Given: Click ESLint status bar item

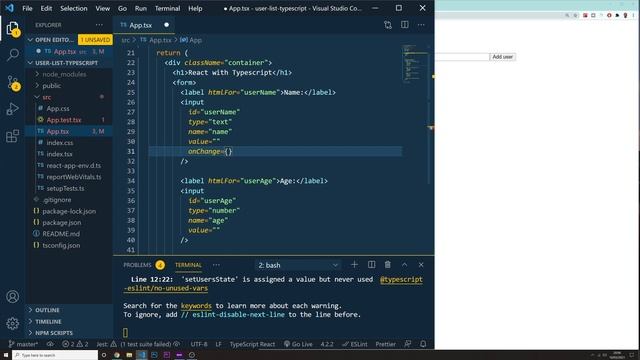Looking at the screenshot, I should click(x=355, y=344).
